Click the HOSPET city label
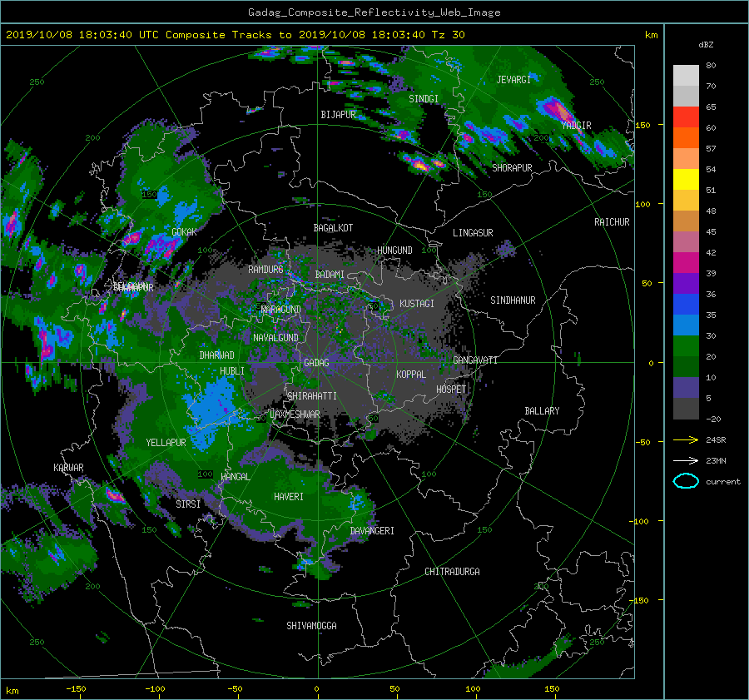Viewport: 749px width, 700px height. pos(451,390)
